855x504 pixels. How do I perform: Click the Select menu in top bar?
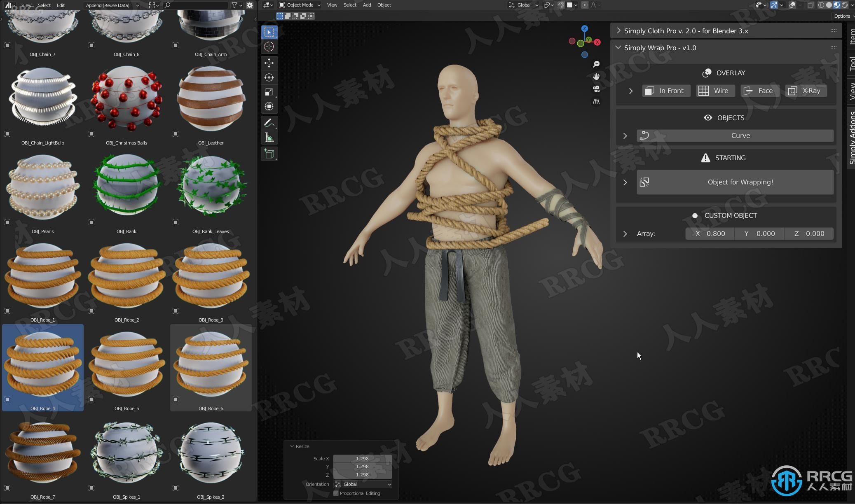[44, 5]
